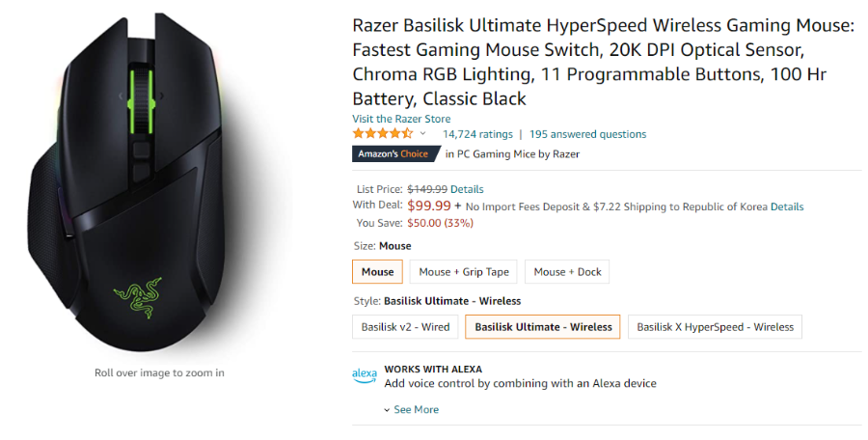
Task: Choose Basilisk Ultimate - Wireless style
Action: [x=543, y=327]
